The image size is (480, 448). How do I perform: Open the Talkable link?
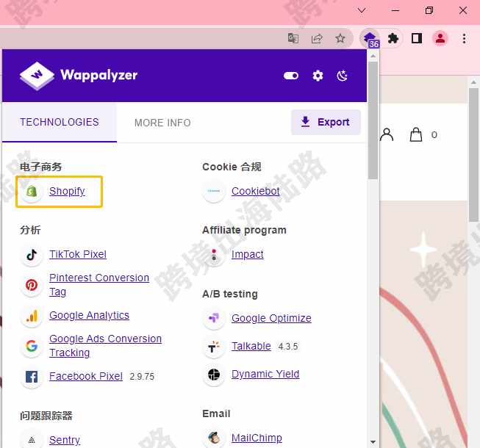click(251, 346)
